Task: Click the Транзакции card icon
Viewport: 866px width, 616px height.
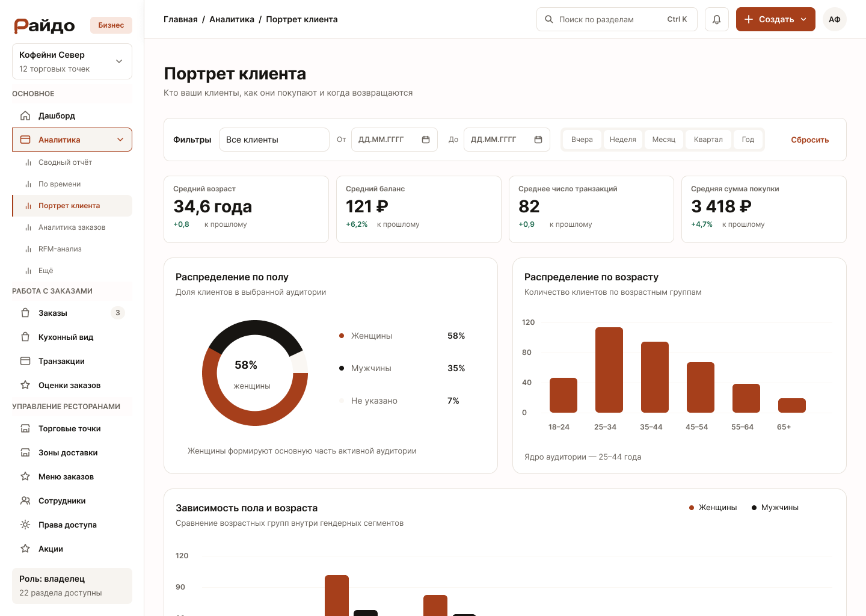Action: pyautogui.click(x=25, y=361)
